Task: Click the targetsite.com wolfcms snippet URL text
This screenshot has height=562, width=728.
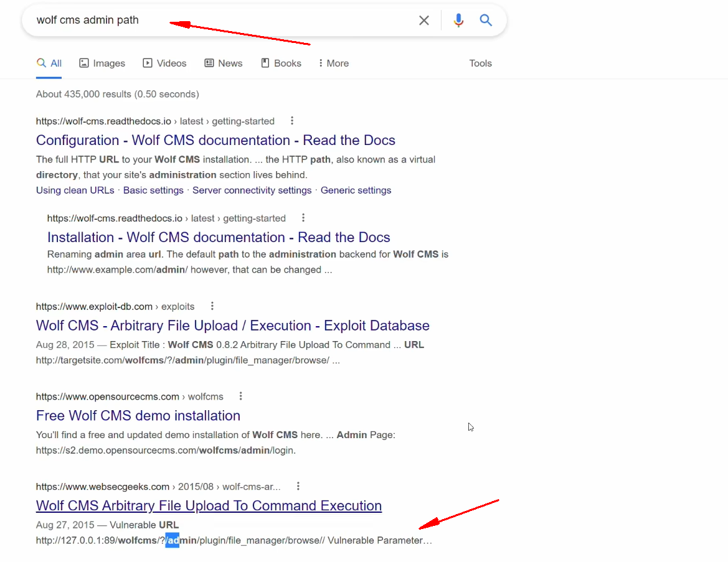Action: [x=183, y=360]
